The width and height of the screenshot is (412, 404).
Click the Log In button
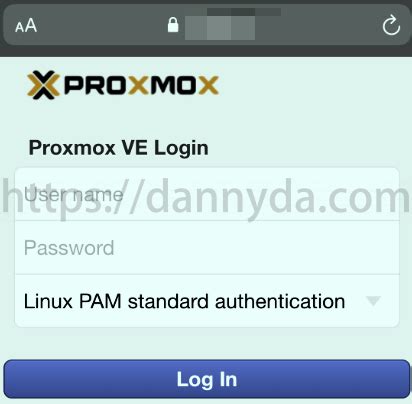(x=207, y=379)
